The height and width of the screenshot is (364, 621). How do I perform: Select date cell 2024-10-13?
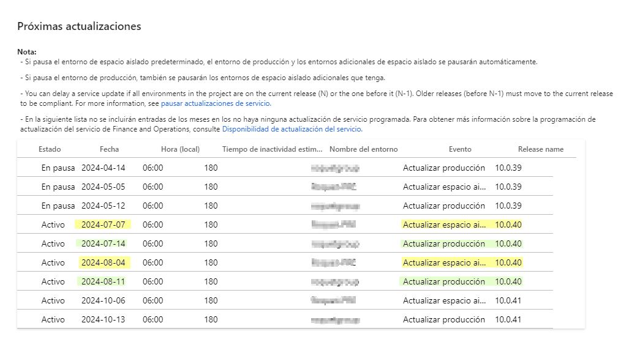[103, 320]
